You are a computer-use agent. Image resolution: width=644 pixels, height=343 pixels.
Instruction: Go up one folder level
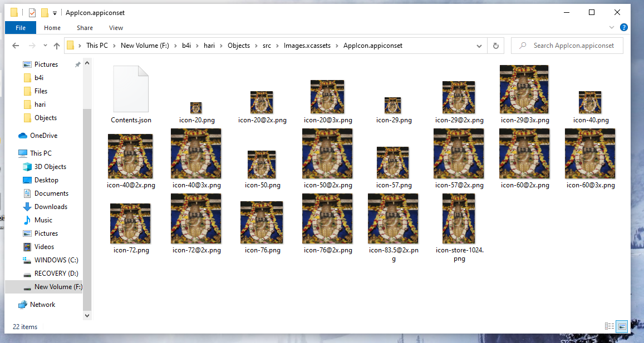click(x=57, y=46)
